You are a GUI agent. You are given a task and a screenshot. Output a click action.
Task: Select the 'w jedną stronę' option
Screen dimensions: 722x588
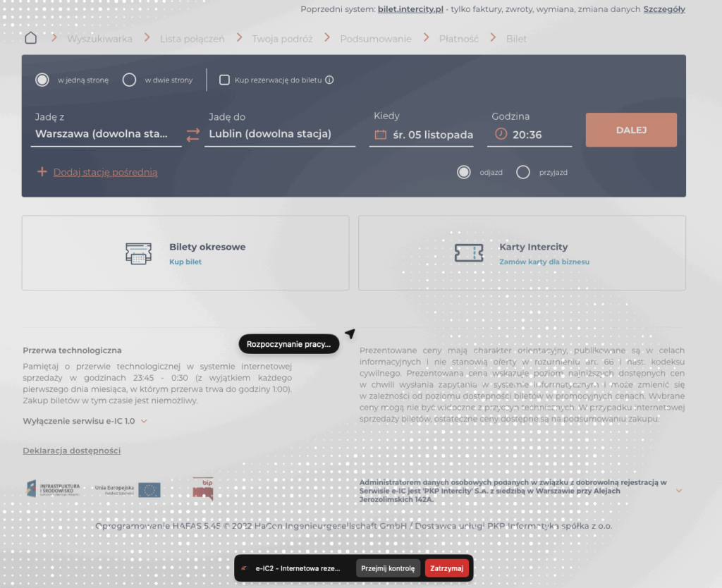(42, 80)
